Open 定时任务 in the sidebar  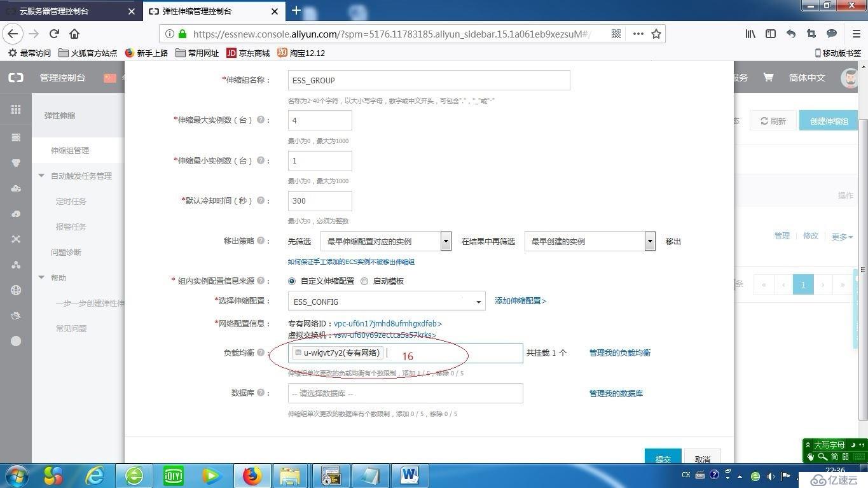[x=71, y=202]
